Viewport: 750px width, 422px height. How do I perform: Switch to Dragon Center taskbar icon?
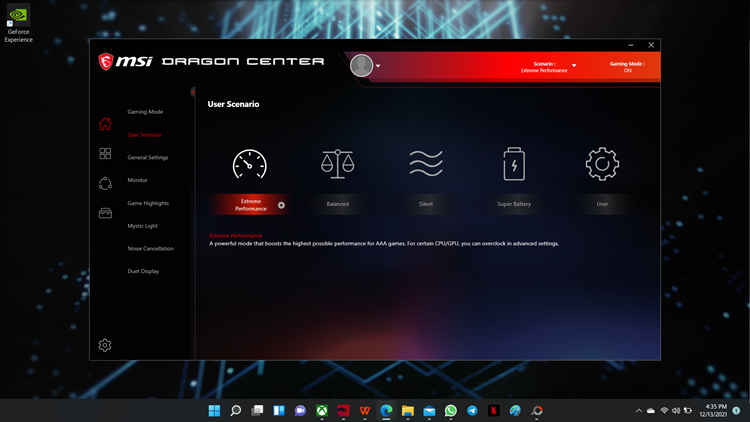point(537,411)
